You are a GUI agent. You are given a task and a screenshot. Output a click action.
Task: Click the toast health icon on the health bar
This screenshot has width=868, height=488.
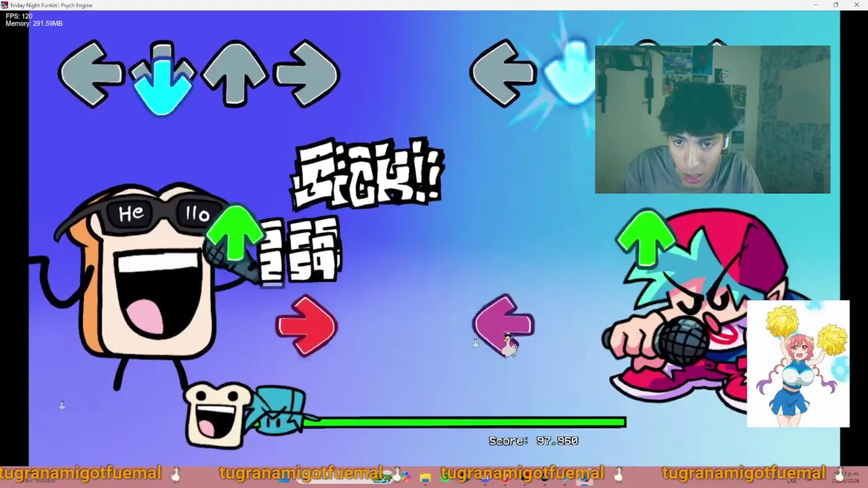[x=218, y=415]
